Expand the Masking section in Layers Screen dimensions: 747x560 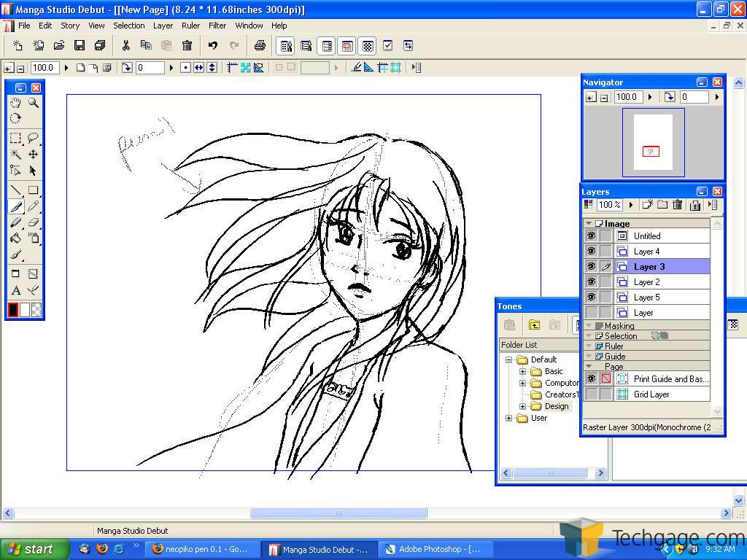(x=589, y=326)
